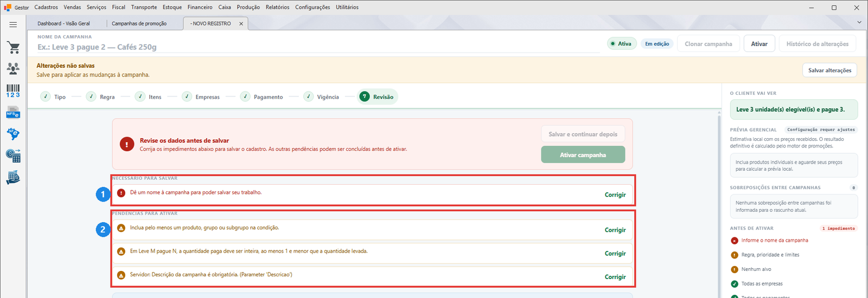Click 'Configuração requer ajustes' badge
868x298 pixels.
tap(821, 130)
